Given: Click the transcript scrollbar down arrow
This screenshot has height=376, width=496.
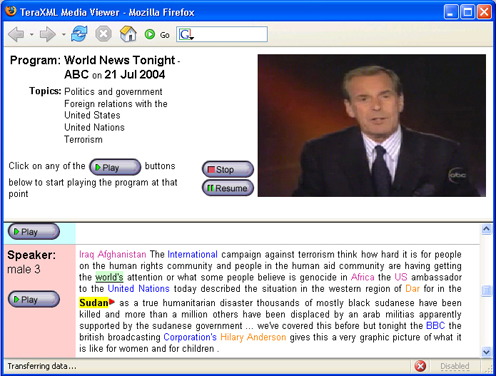Looking at the screenshot, I should (x=486, y=352).
